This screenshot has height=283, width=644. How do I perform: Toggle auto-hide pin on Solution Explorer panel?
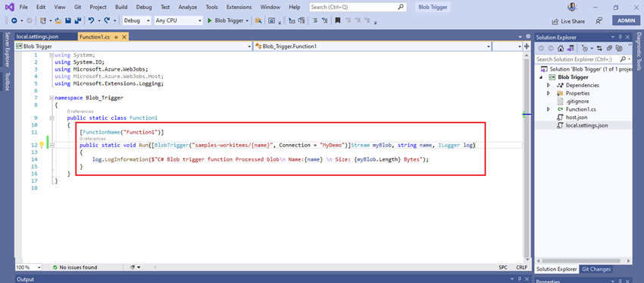pos(621,37)
